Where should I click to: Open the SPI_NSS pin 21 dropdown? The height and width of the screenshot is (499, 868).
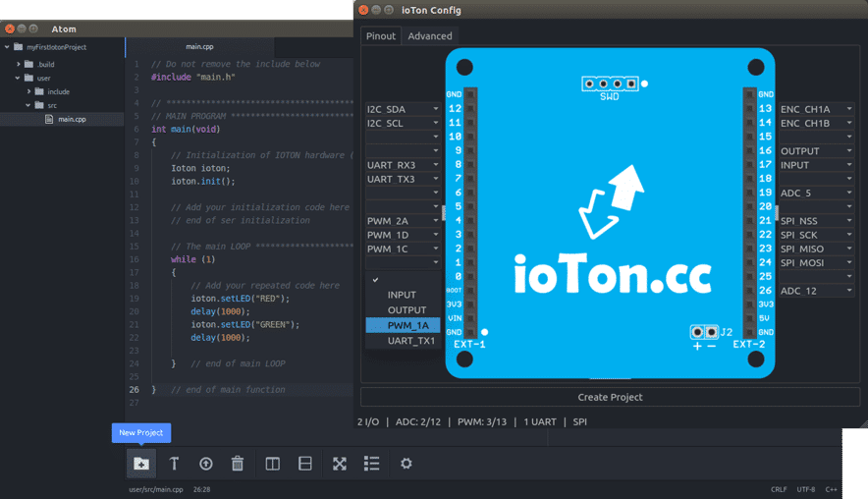pyautogui.click(x=817, y=221)
